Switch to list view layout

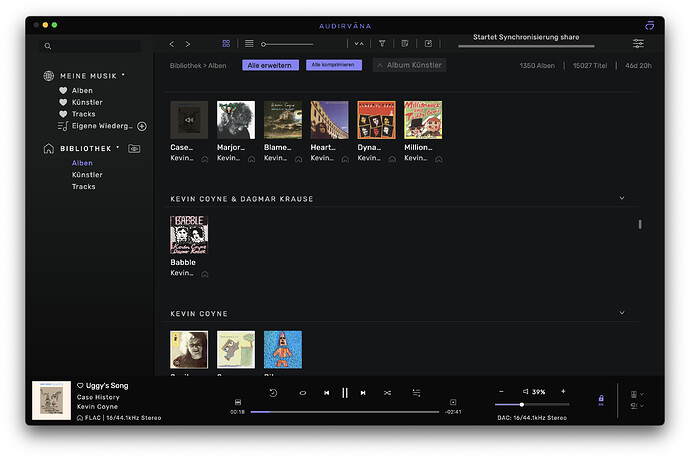point(249,43)
